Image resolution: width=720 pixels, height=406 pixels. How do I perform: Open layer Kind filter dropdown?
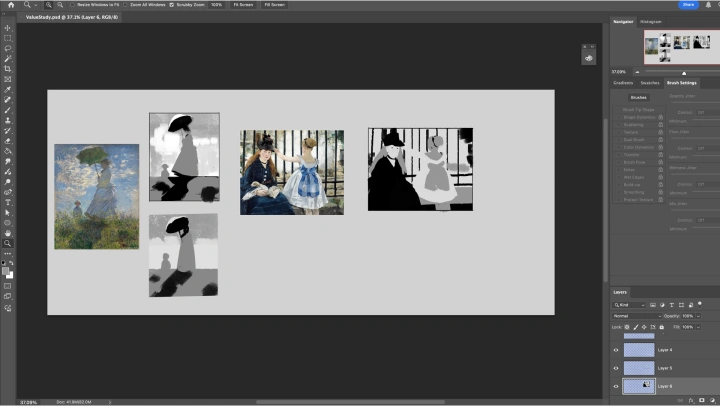click(x=630, y=305)
